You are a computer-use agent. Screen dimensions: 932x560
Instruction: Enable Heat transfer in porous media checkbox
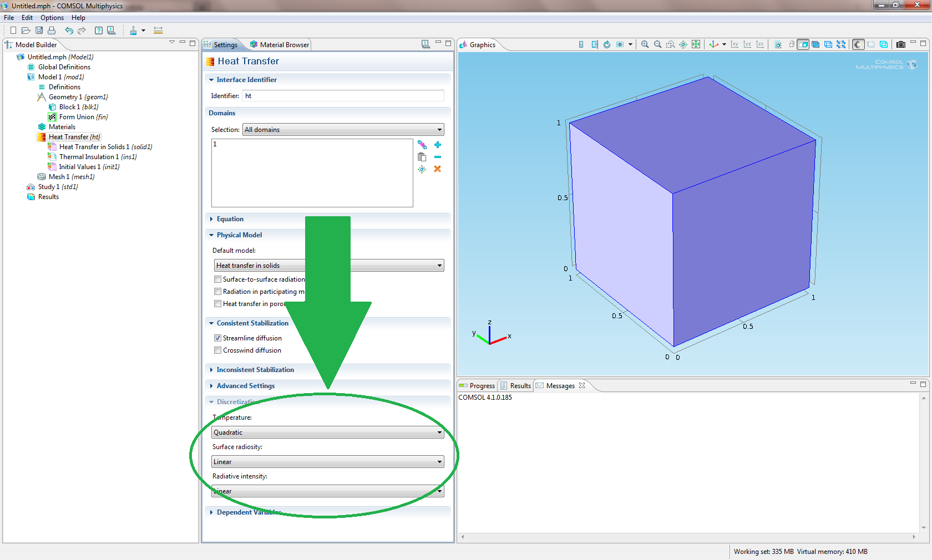[217, 304]
